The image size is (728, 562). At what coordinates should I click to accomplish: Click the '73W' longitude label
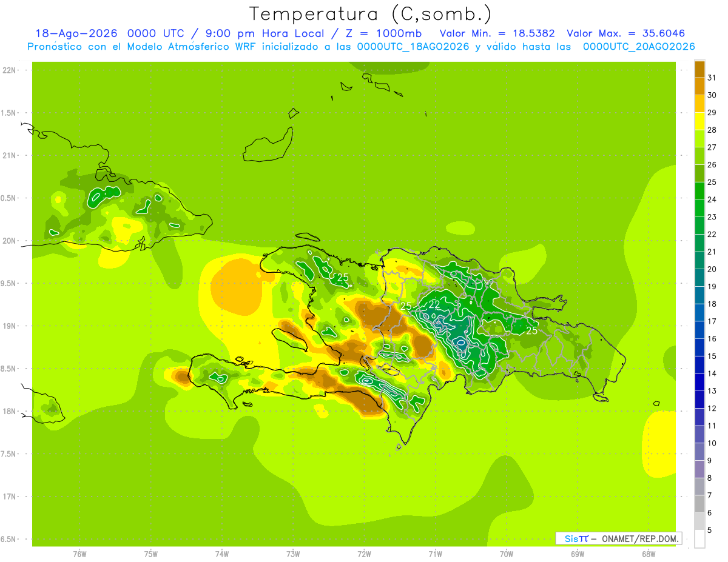293,554
